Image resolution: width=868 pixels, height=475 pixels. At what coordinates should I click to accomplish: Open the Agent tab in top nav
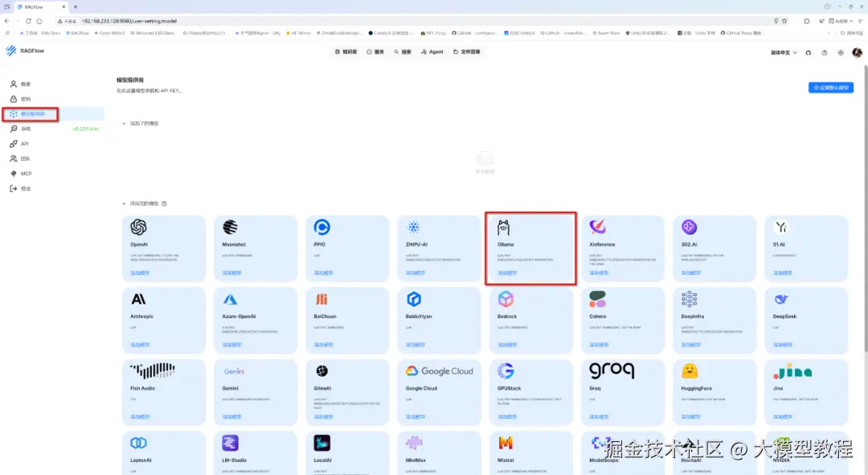(x=432, y=52)
